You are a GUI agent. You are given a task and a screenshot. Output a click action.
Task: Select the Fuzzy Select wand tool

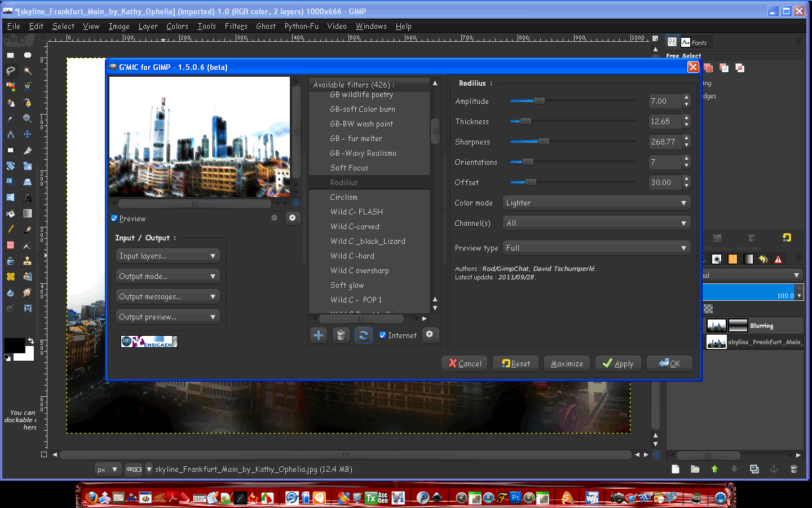pyautogui.click(x=27, y=71)
